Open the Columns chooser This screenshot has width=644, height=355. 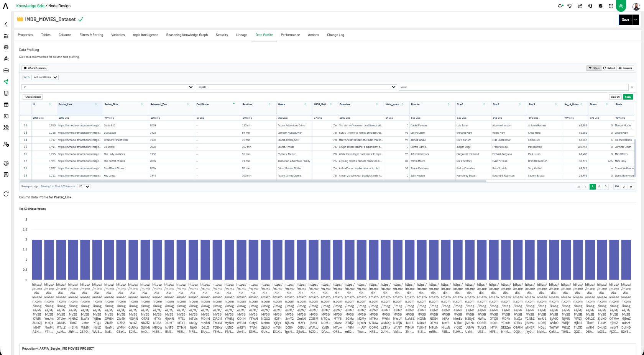[625, 68]
